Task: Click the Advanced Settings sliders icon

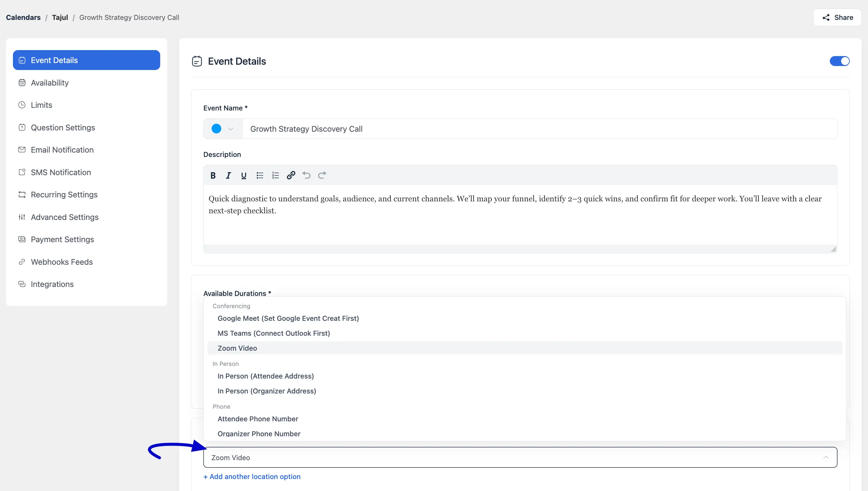Action: [22, 217]
